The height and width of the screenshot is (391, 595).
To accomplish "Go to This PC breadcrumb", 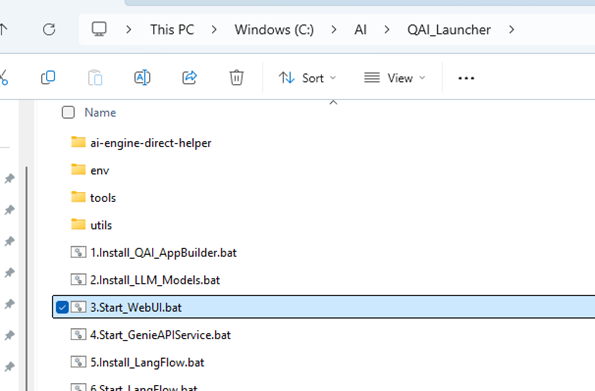I will pos(172,30).
